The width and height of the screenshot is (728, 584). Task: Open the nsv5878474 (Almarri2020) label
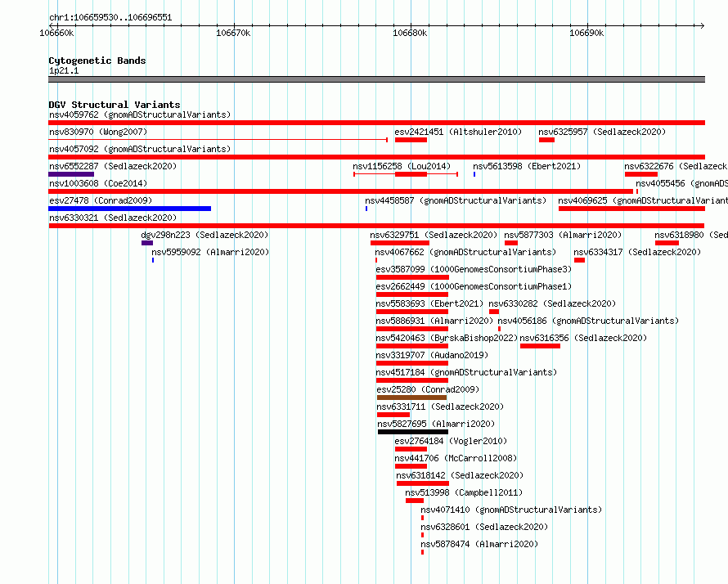click(479, 544)
